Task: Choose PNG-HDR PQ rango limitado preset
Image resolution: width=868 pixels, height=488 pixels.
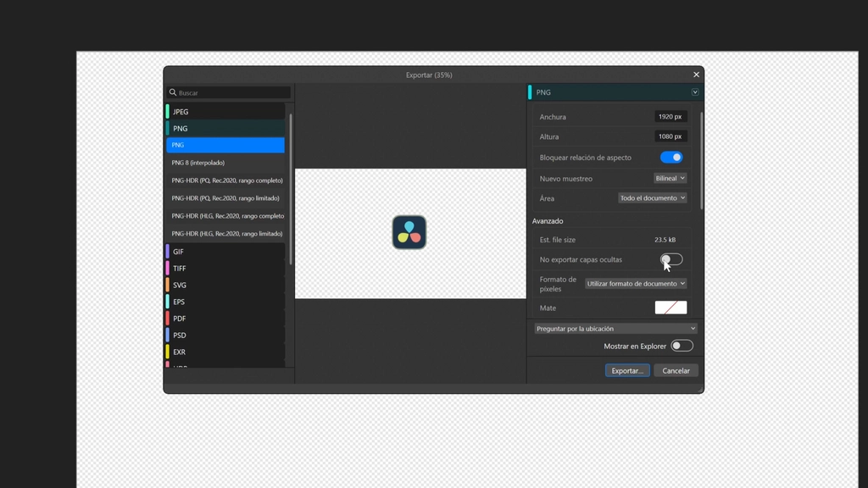Action: (225, 198)
